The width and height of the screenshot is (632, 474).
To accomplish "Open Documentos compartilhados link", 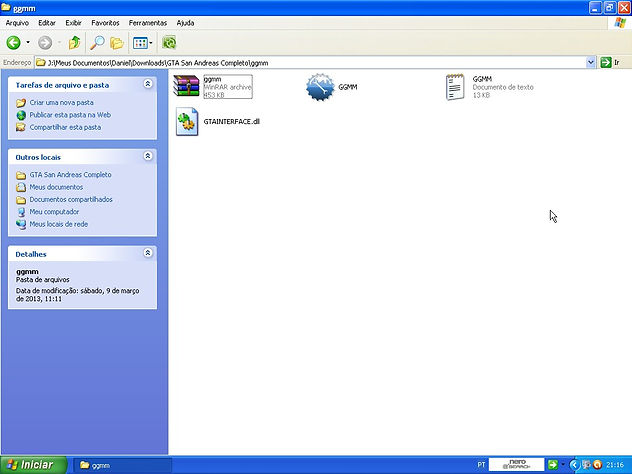I will click(x=71, y=199).
